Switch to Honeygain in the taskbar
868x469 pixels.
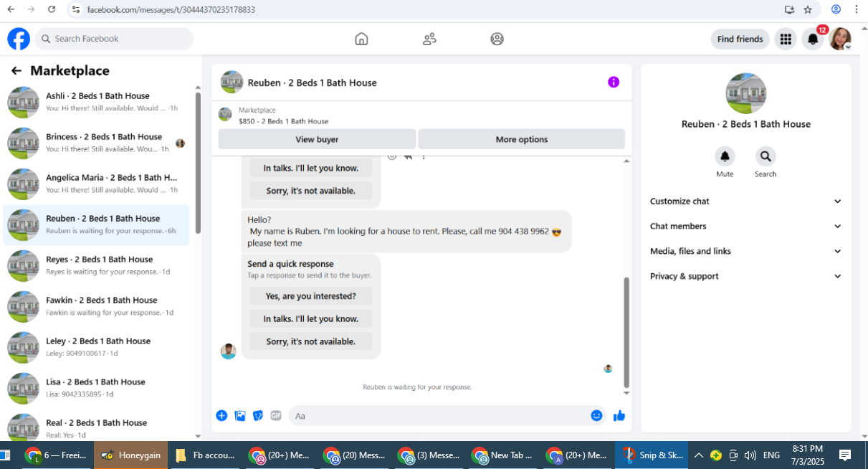[130, 455]
